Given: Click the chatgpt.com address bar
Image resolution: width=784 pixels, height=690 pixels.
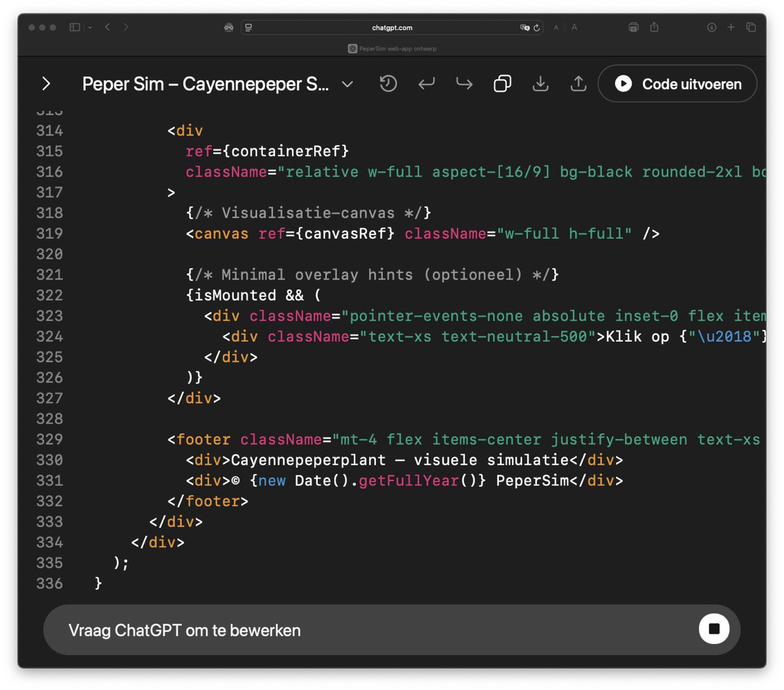Looking at the screenshot, I should click(x=392, y=28).
